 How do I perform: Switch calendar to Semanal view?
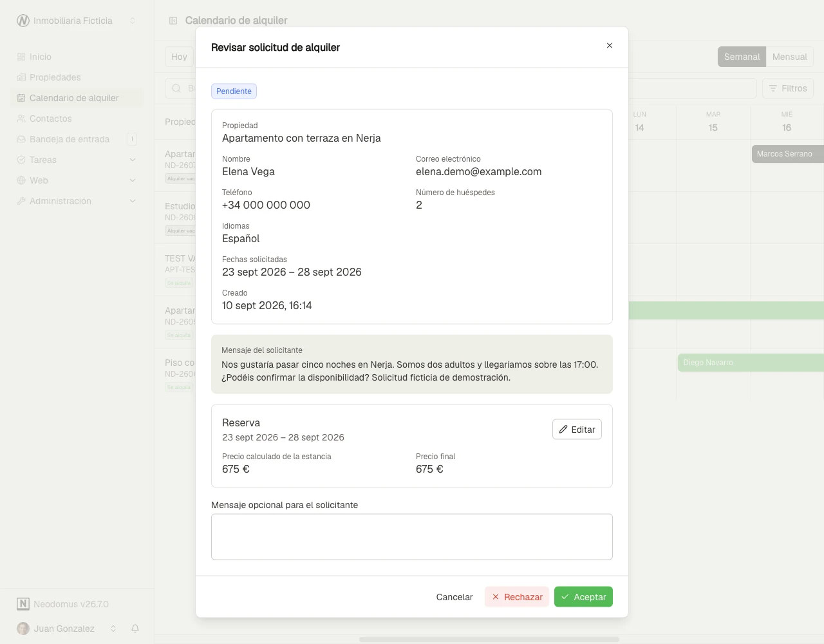(742, 57)
